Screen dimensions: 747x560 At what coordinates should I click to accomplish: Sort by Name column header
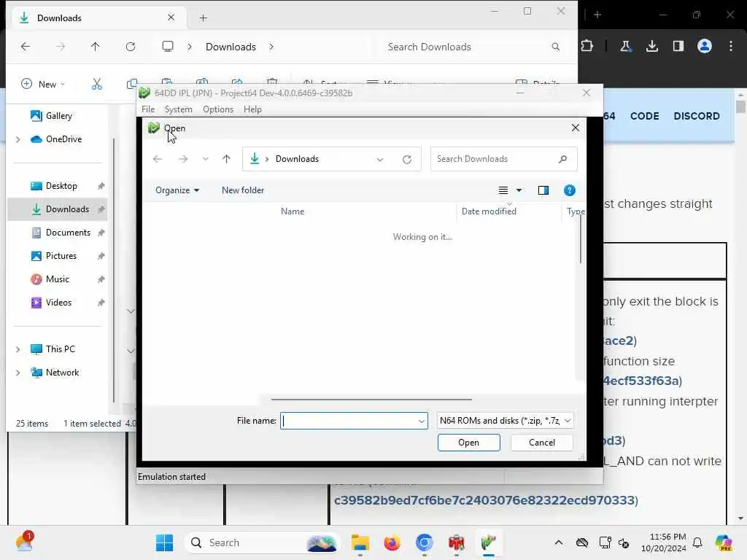(x=293, y=211)
